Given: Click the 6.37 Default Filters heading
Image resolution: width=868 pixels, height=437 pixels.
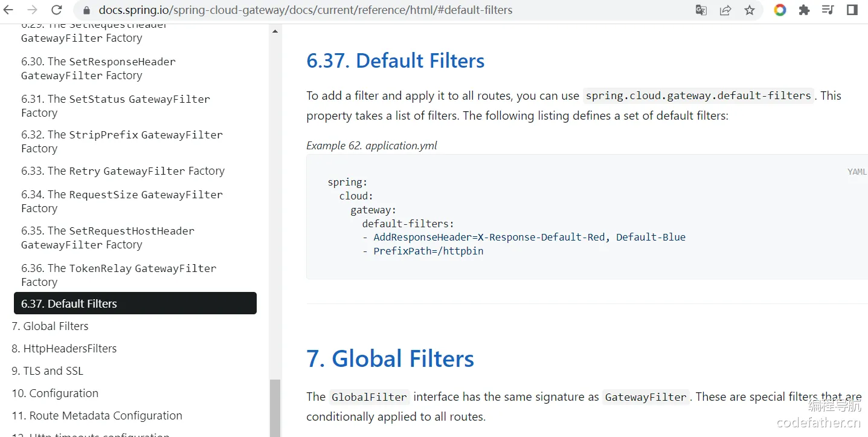Looking at the screenshot, I should (x=396, y=61).
